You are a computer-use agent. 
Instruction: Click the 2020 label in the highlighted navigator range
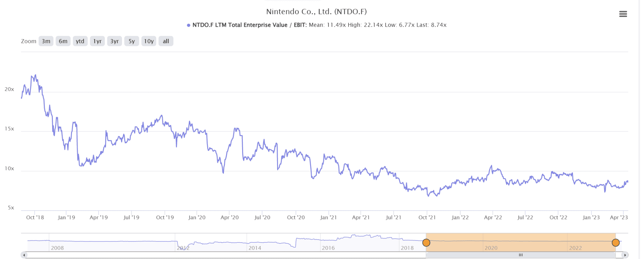click(491, 248)
